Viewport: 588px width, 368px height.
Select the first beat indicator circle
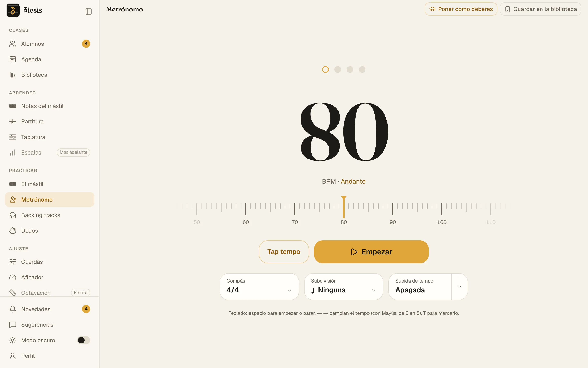click(325, 70)
